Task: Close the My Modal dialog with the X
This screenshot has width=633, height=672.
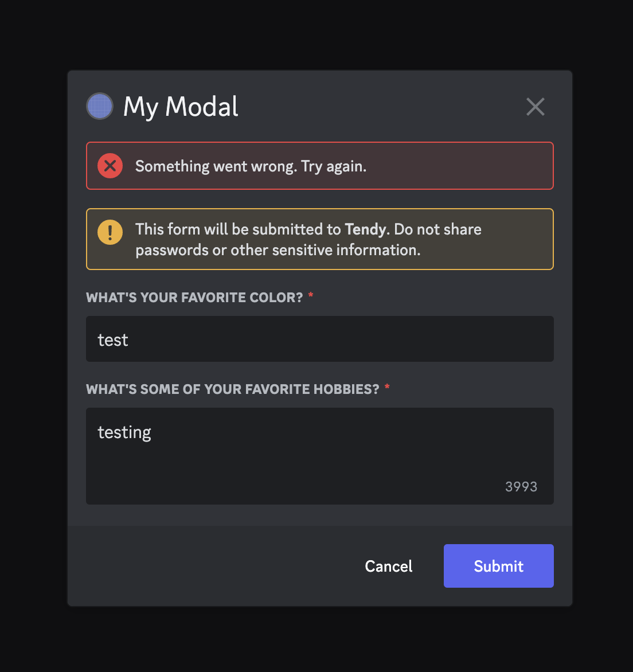Action: tap(536, 107)
